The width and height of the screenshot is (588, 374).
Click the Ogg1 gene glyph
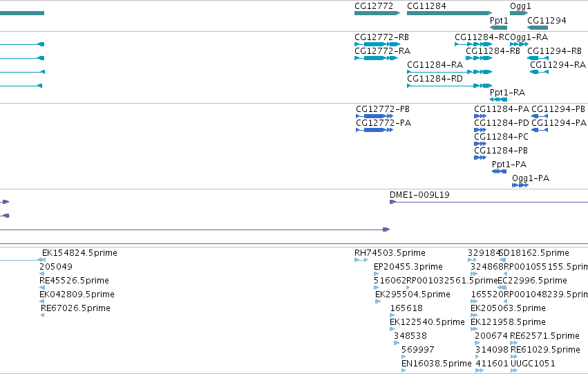click(519, 13)
